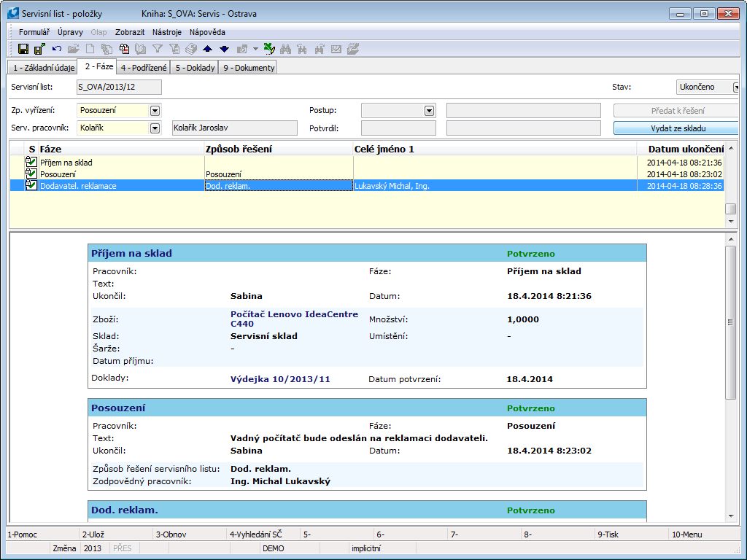Click the green pencil edit icon
Image resolution: width=747 pixels, height=560 pixels.
pos(268,49)
